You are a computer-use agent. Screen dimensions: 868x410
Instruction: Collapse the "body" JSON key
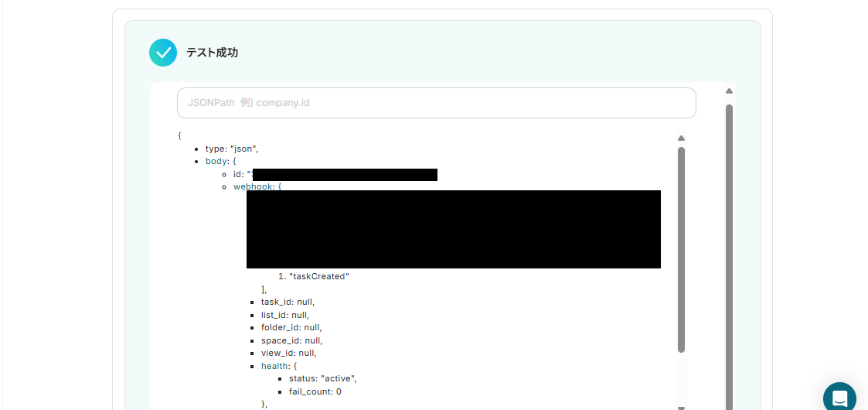pos(216,161)
